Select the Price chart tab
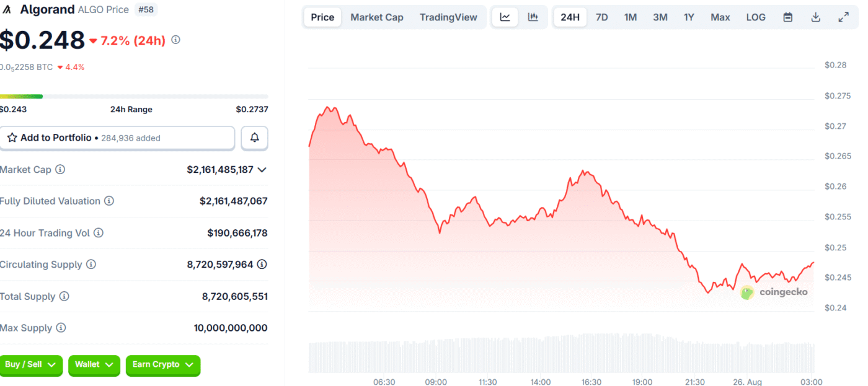The width and height of the screenshot is (868, 386). (322, 17)
